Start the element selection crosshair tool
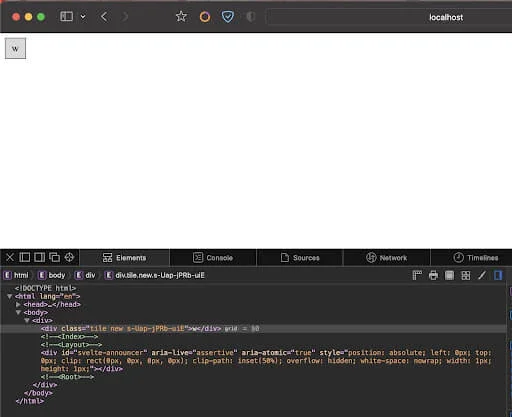 (69, 257)
